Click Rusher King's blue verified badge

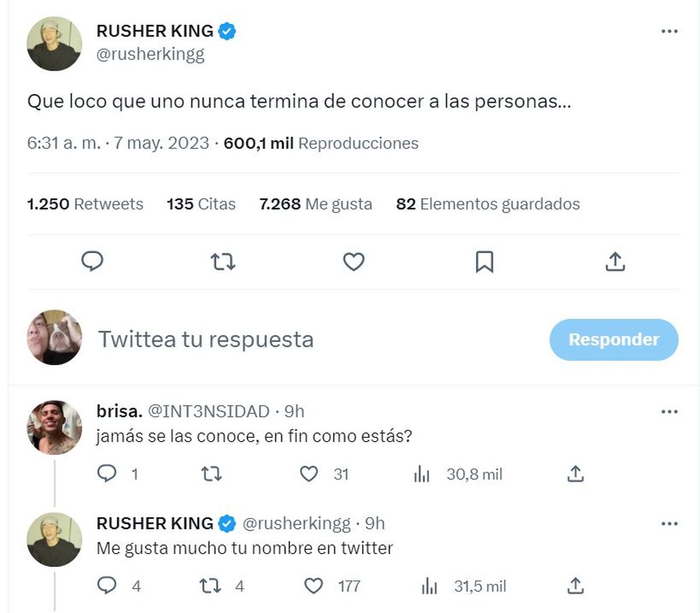point(227,31)
